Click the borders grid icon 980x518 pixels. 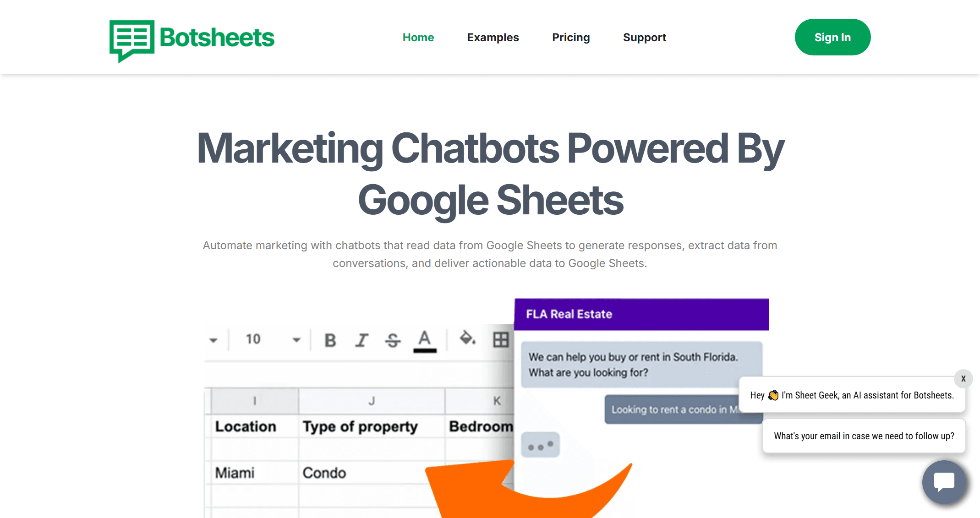[x=500, y=339]
